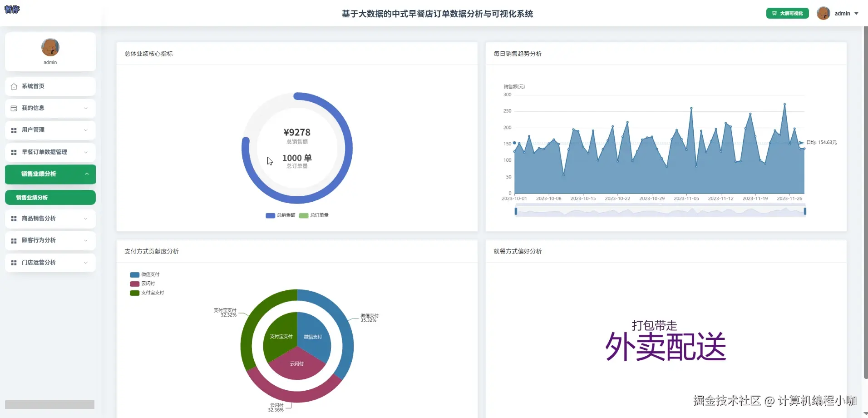The image size is (868, 418).
Task: Click the 我的信息 card icon
Action: (14, 108)
